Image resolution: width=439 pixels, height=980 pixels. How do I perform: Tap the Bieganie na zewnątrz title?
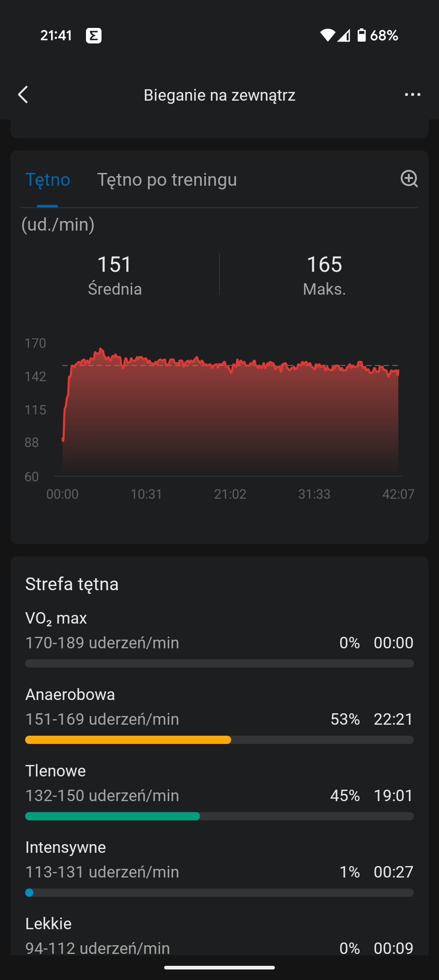click(x=219, y=95)
